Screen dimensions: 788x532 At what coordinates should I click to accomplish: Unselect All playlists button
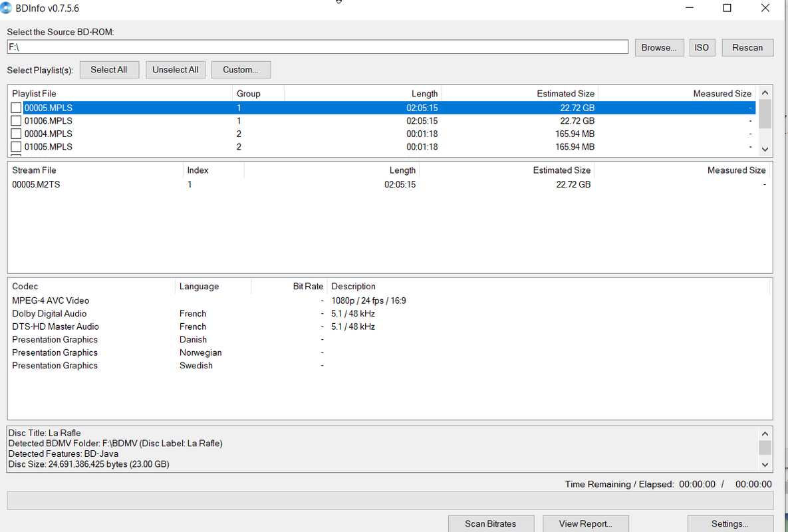coord(176,70)
